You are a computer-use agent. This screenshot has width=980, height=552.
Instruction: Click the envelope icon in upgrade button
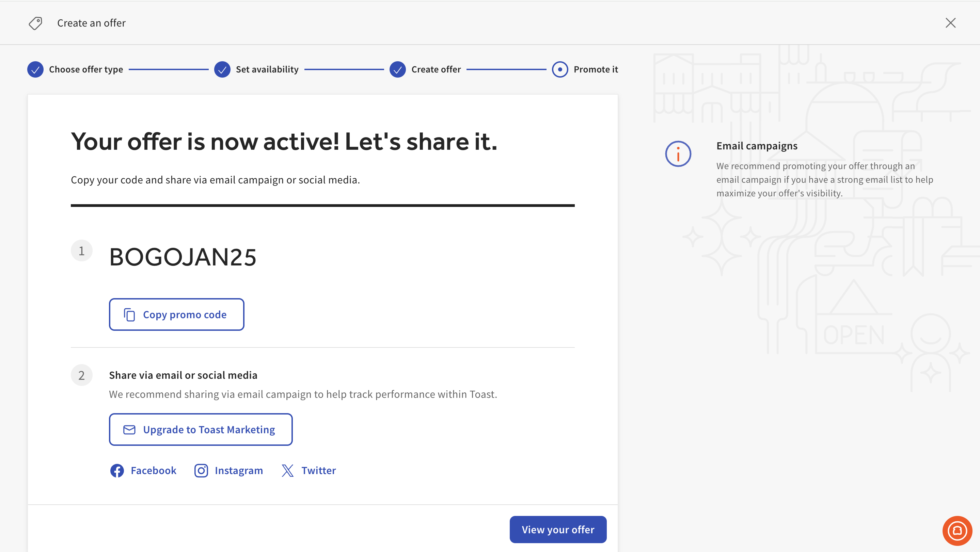click(129, 429)
